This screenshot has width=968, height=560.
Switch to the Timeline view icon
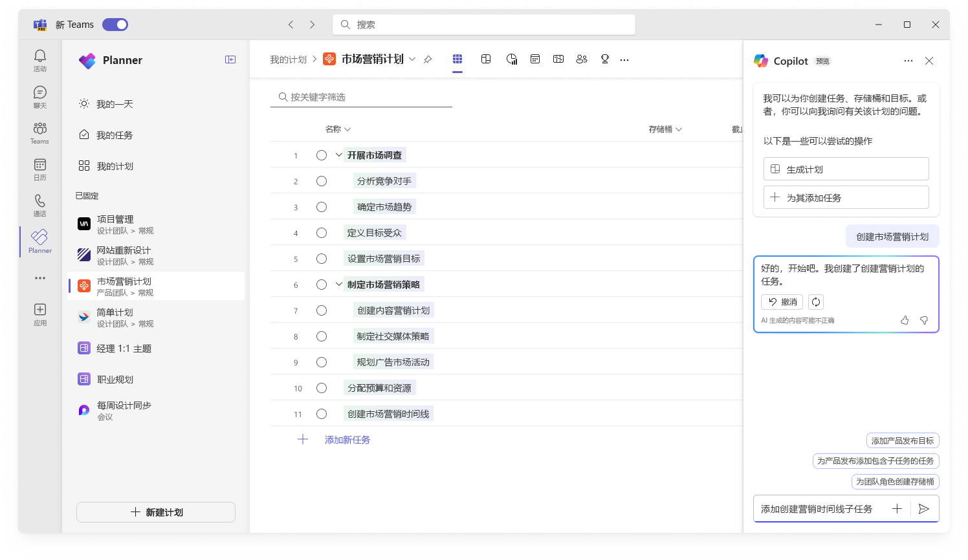[x=558, y=59]
